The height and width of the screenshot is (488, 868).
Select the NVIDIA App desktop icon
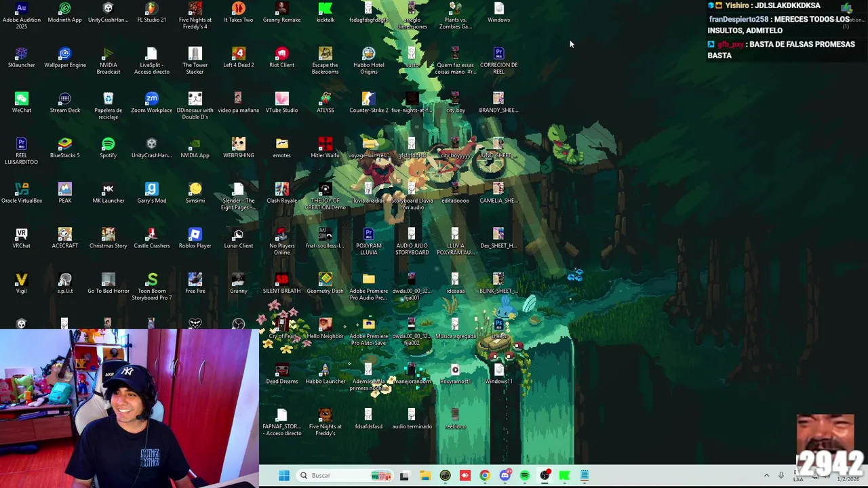tap(195, 148)
